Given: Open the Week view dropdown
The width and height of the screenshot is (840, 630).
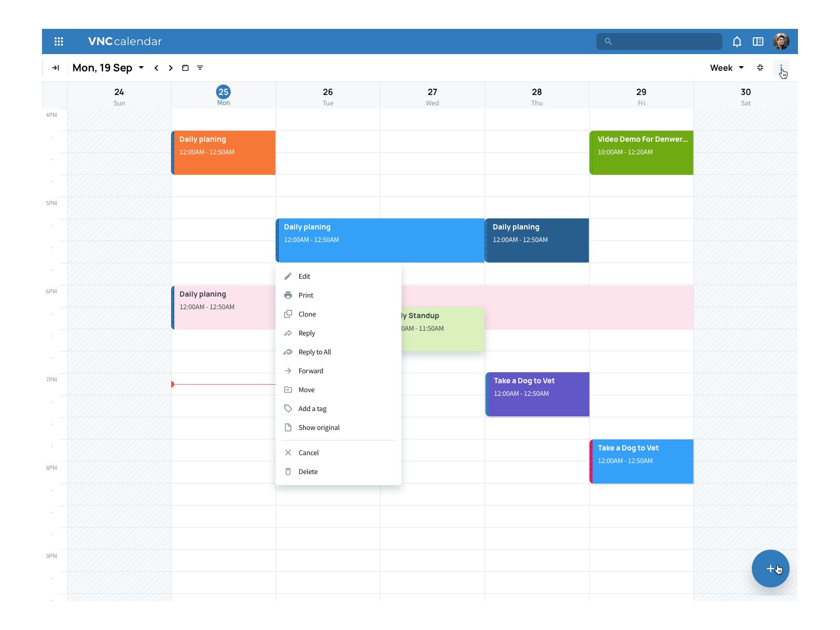Looking at the screenshot, I should tap(727, 68).
